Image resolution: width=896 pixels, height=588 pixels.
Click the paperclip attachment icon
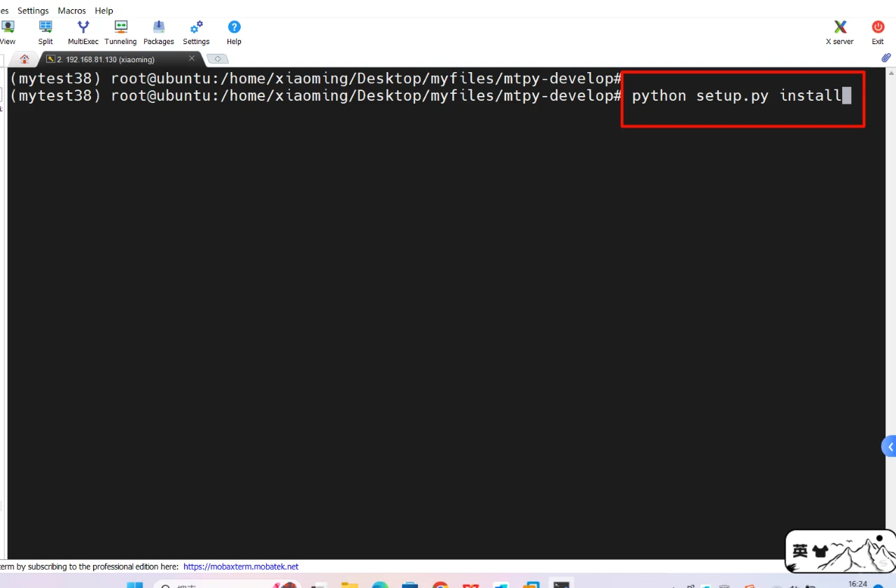coord(886,58)
